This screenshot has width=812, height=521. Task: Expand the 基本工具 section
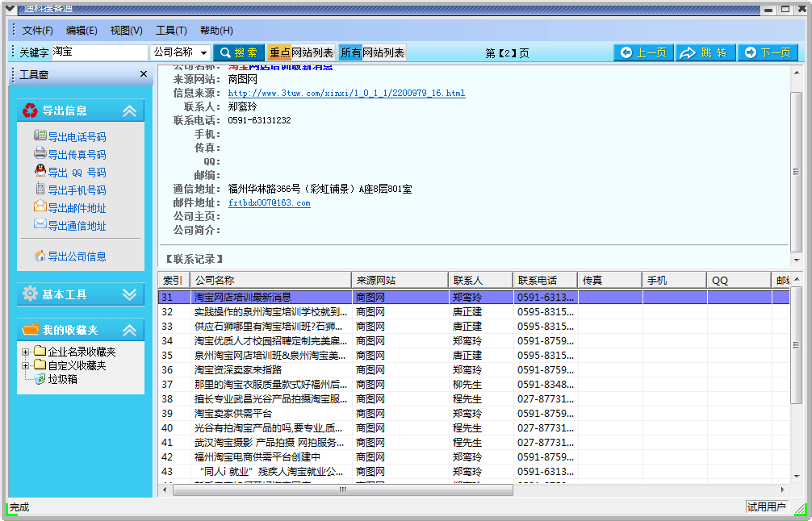(x=129, y=294)
